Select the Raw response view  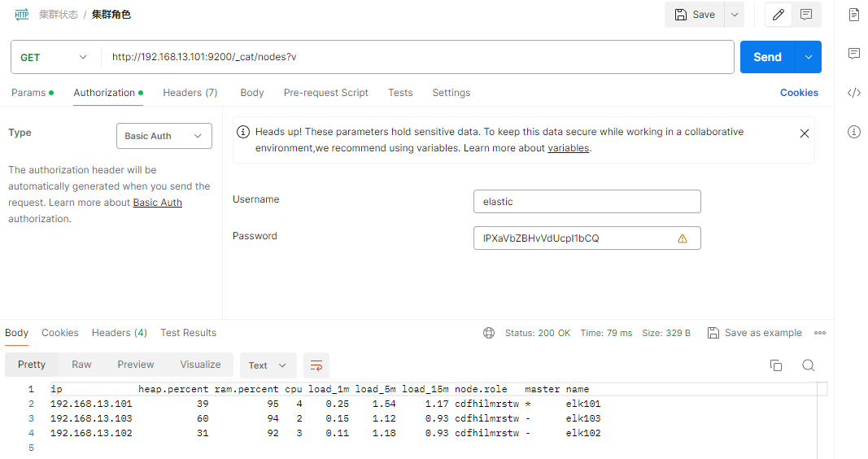(81, 365)
